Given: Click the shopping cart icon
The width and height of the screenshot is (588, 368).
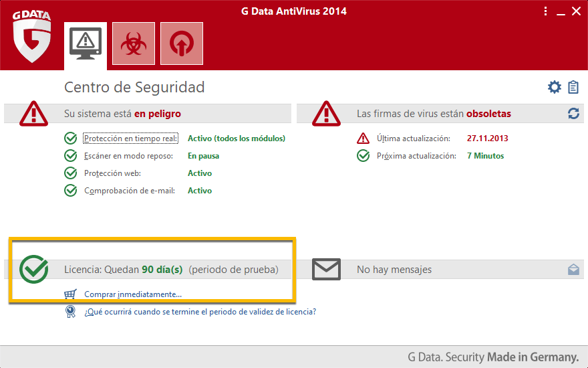Looking at the screenshot, I should click(71, 294).
